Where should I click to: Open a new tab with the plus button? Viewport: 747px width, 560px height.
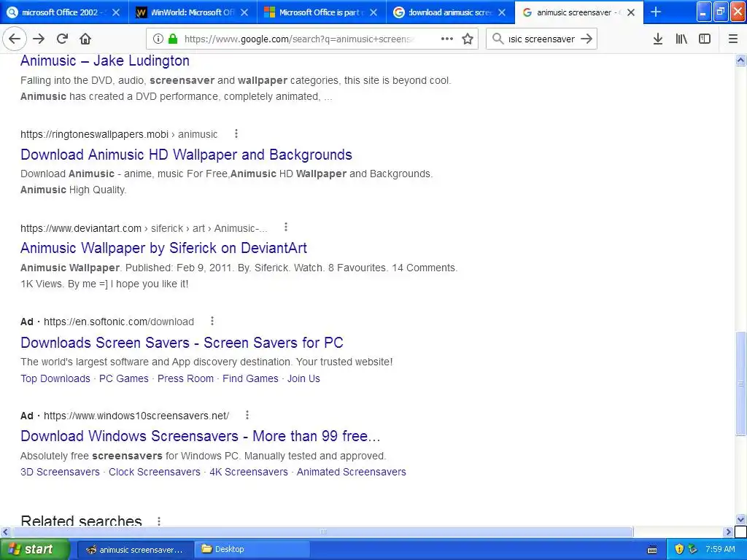(x=656, y=12)
